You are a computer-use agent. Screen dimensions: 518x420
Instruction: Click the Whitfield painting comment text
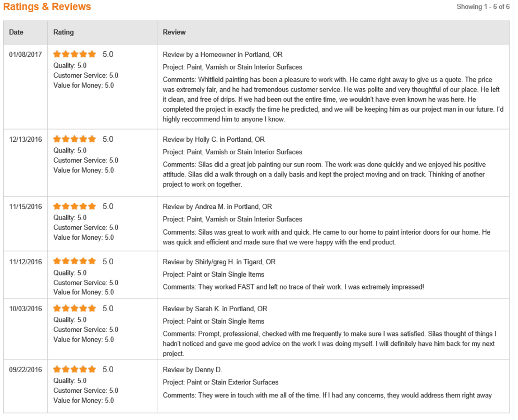tap(333, 99)
